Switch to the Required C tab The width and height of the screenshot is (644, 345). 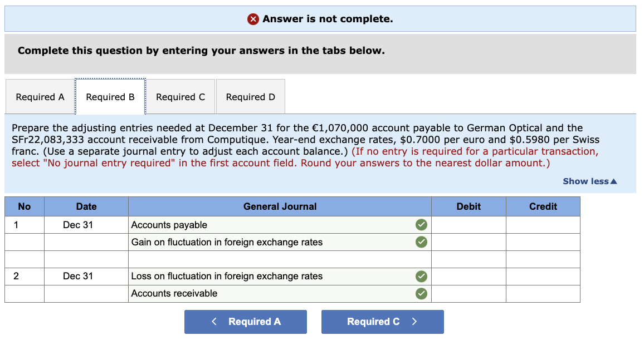coord(180,96)
